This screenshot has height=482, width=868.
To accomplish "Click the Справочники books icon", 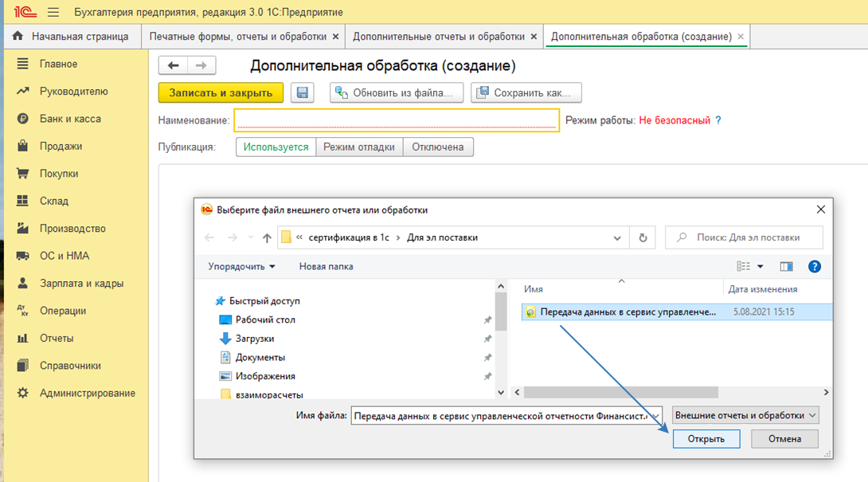I will [x=23, y=365].
